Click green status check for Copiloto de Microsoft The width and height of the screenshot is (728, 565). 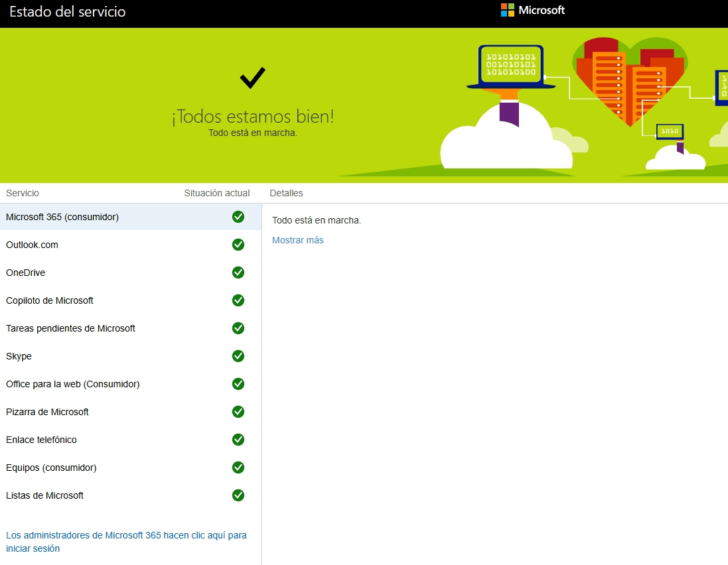click(x=238, y=300)
